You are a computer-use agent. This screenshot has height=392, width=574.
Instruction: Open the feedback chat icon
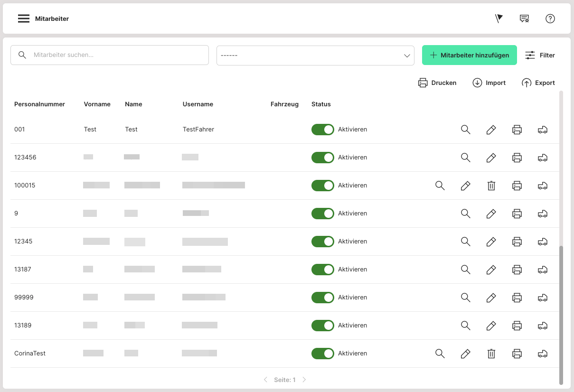pyautogui.click(x=524, y=19)
